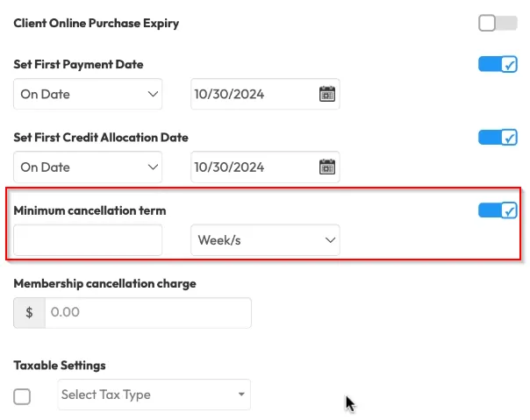Screen dimensions: 530x420
Task: Expand First Payment Date 'On Date' dropdown
Action: click(x=88, y=94)
